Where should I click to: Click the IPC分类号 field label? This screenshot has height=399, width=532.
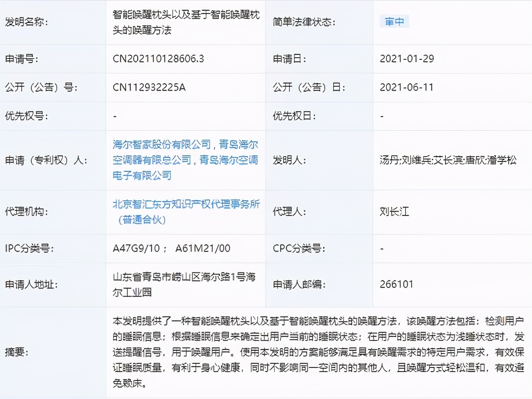click(29, 249)
